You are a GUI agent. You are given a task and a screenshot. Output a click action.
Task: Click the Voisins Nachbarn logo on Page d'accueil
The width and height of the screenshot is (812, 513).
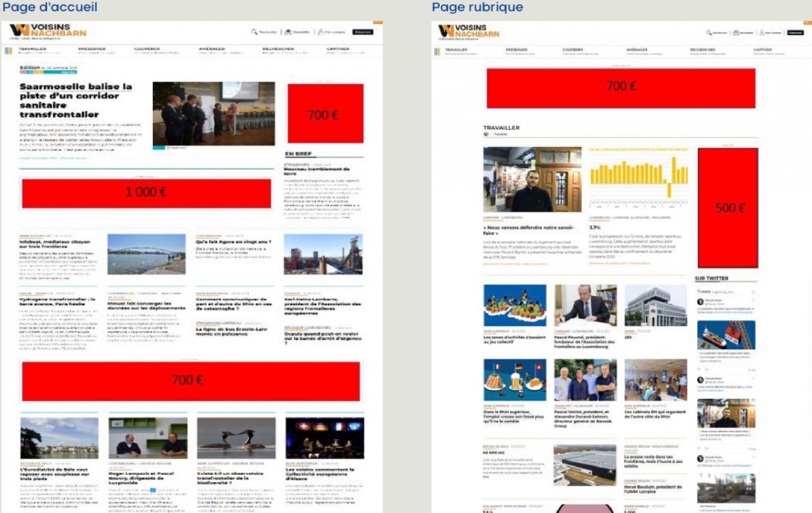point(48,30)
